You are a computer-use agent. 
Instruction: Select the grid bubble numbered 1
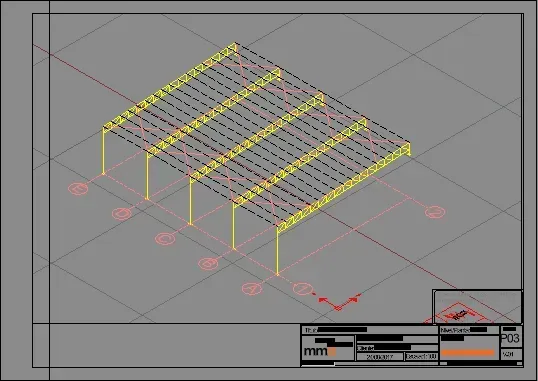[303, 289]
